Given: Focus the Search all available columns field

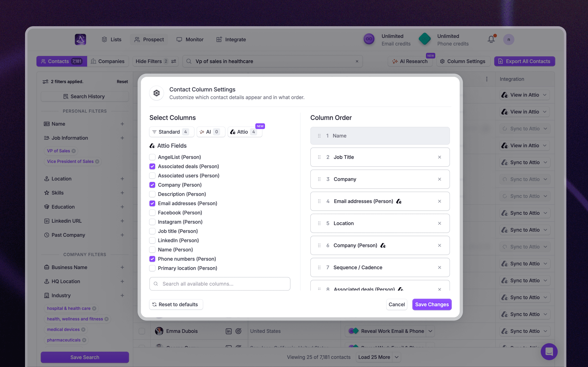Looking at the screenshot, I should click(x=220, y=284).
